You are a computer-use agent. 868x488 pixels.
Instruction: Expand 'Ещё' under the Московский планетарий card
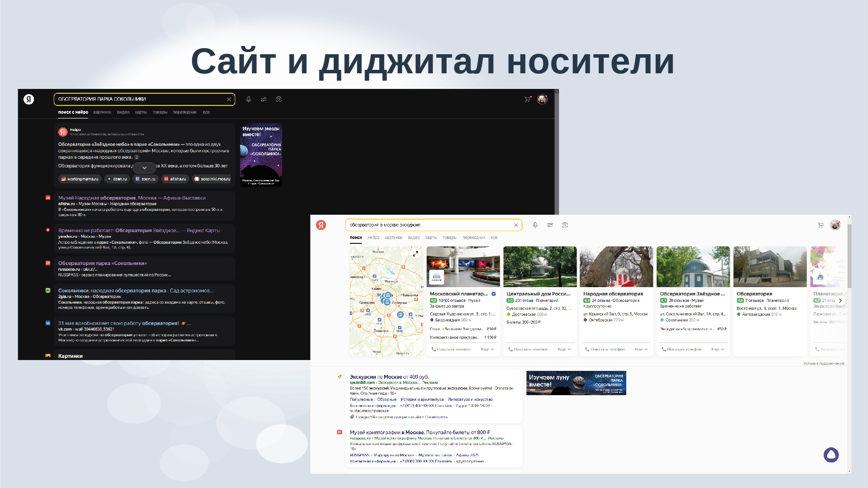(x=487, y=349)
